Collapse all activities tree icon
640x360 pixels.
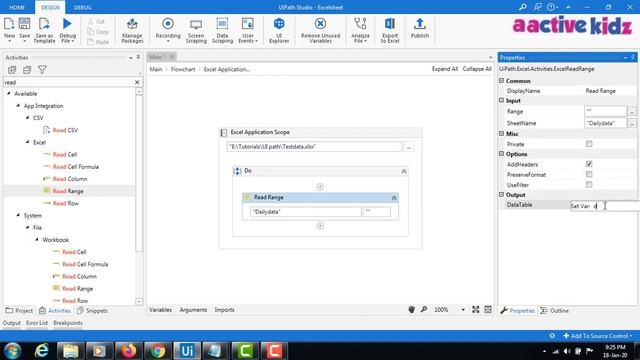[x=27, y=70]
